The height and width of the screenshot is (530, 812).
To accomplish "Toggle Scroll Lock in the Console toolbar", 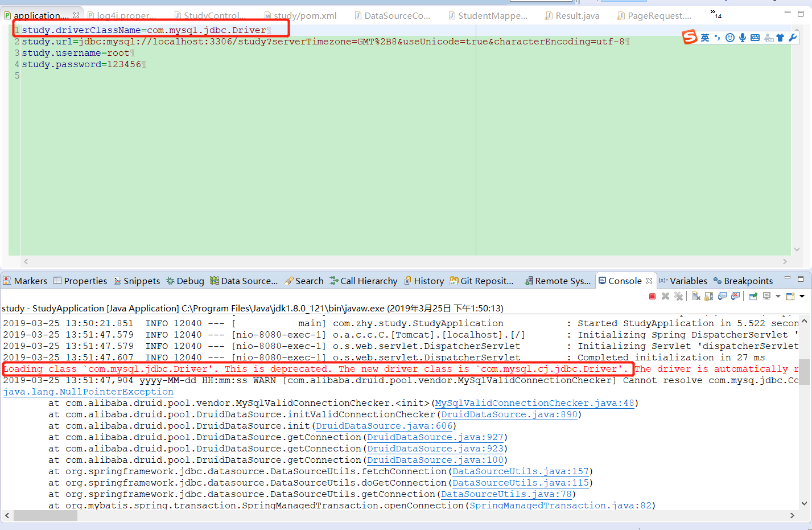I will pyautogui.click(x=709, y=296).
